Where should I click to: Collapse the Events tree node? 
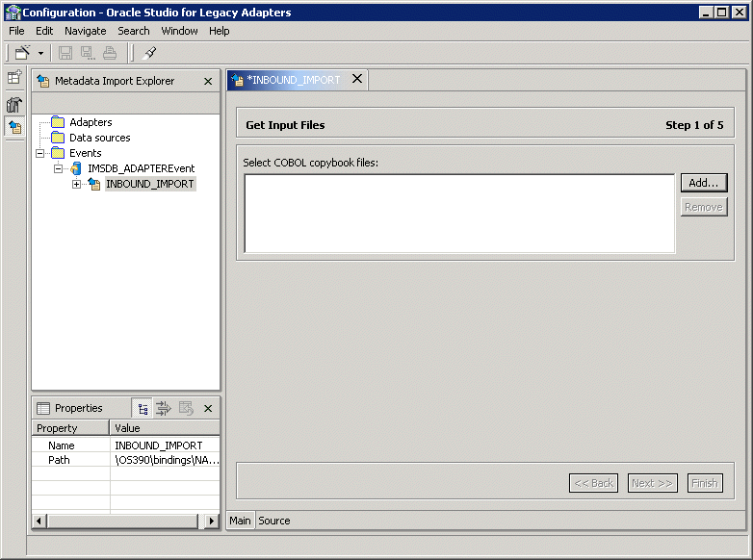click(x=40, y=153)
